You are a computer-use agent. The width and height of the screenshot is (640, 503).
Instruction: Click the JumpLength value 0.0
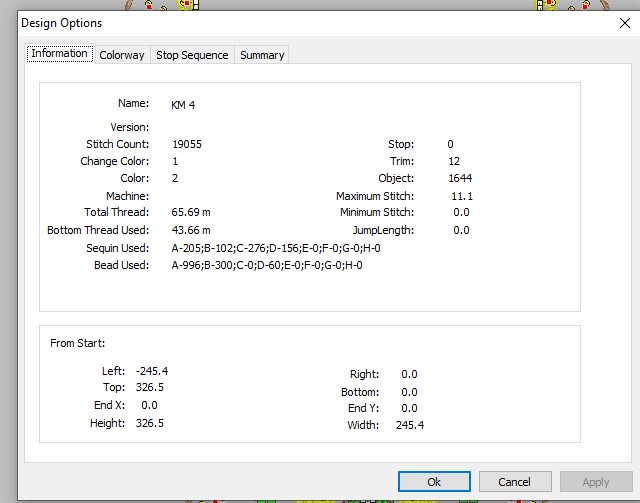461,230
